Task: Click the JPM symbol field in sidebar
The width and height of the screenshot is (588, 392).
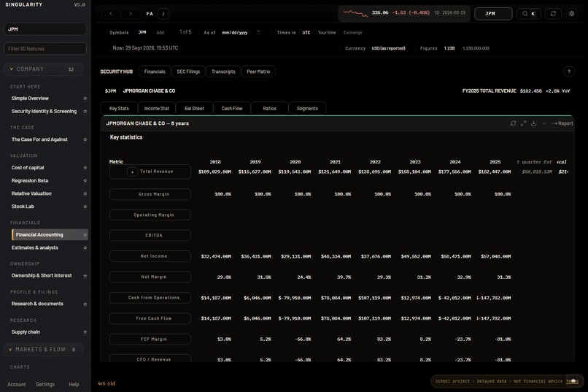Action: [45, 29]
